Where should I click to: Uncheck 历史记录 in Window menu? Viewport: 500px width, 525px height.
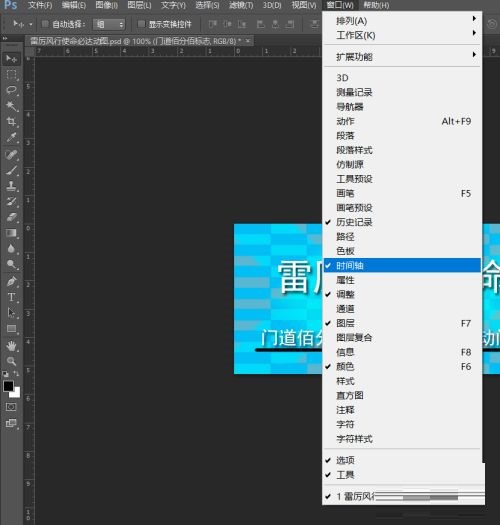[x=402, y=222]
